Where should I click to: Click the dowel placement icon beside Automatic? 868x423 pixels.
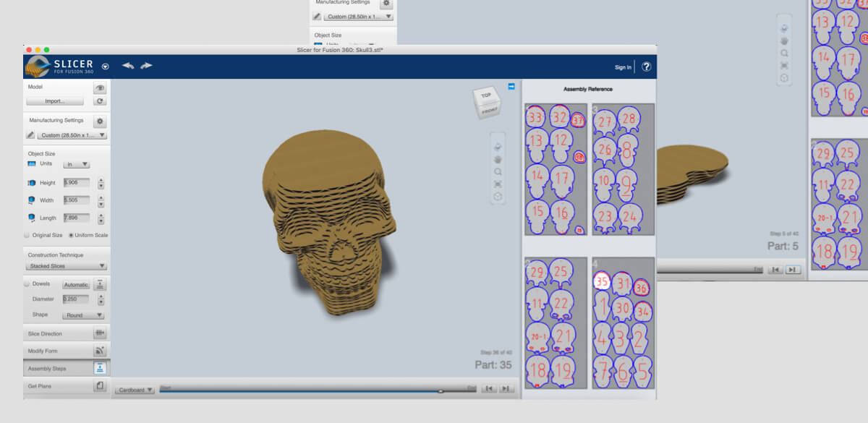[x=101, y=285]
